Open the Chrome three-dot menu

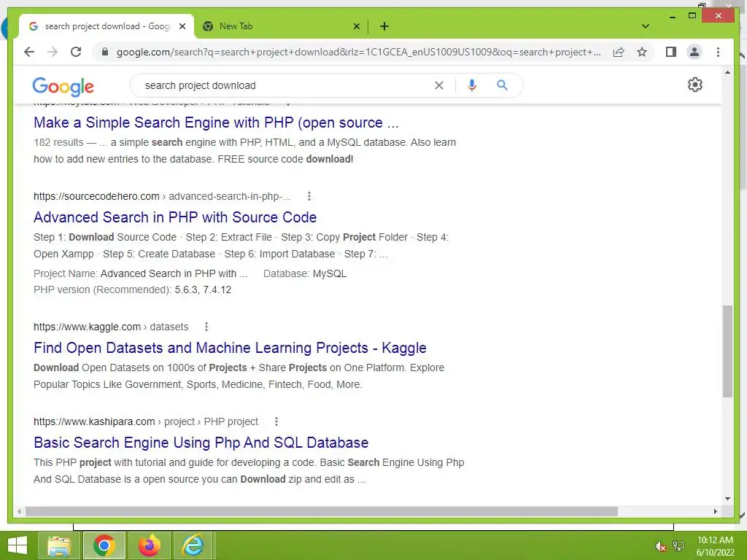tap(718, 52)
